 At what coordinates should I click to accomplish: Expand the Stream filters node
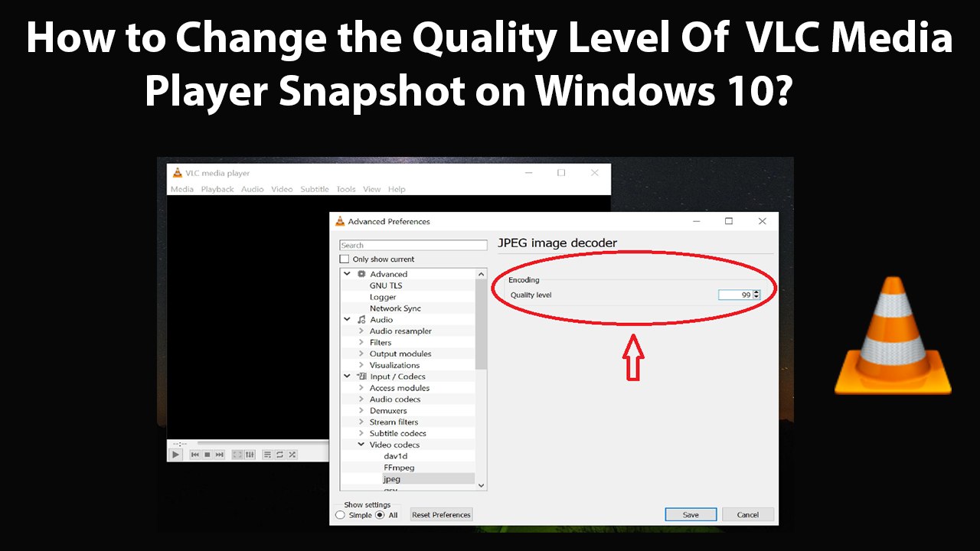pyautogui.click(x=361, y=422)
